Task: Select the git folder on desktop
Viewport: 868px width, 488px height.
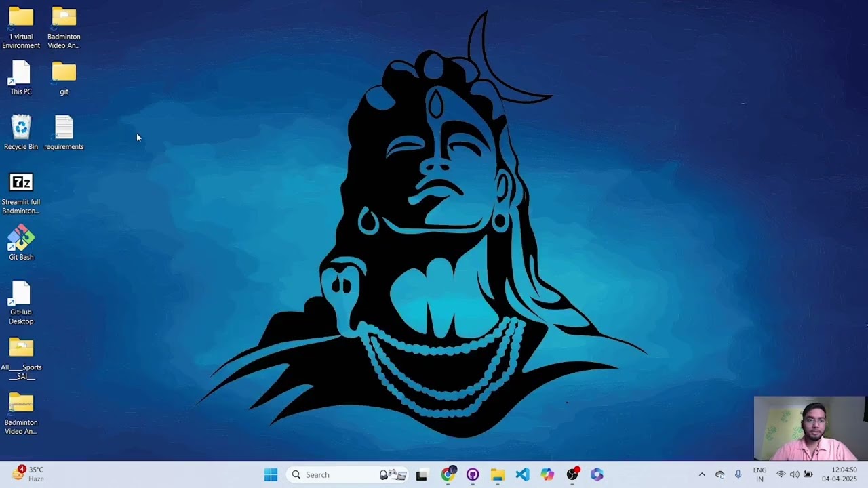Action: tap(64, 79)
